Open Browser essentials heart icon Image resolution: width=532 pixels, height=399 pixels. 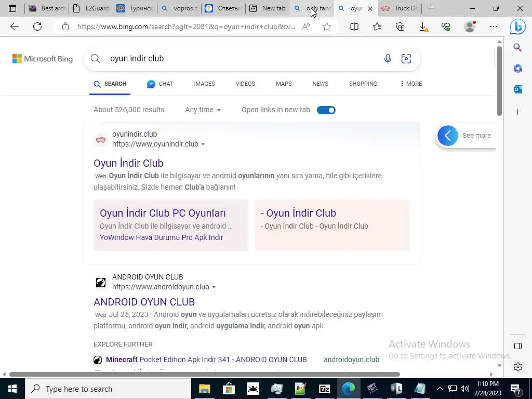click(446, 26)
